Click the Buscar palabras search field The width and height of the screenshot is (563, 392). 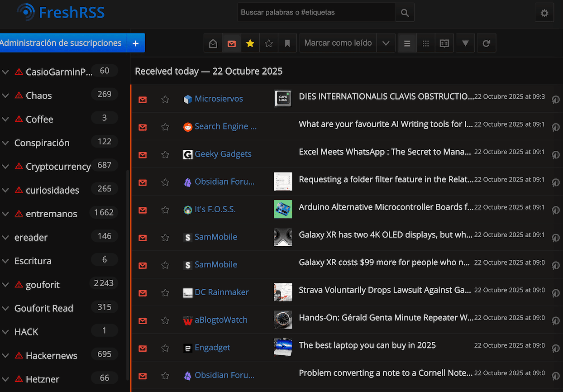click(x=316, y=13)
